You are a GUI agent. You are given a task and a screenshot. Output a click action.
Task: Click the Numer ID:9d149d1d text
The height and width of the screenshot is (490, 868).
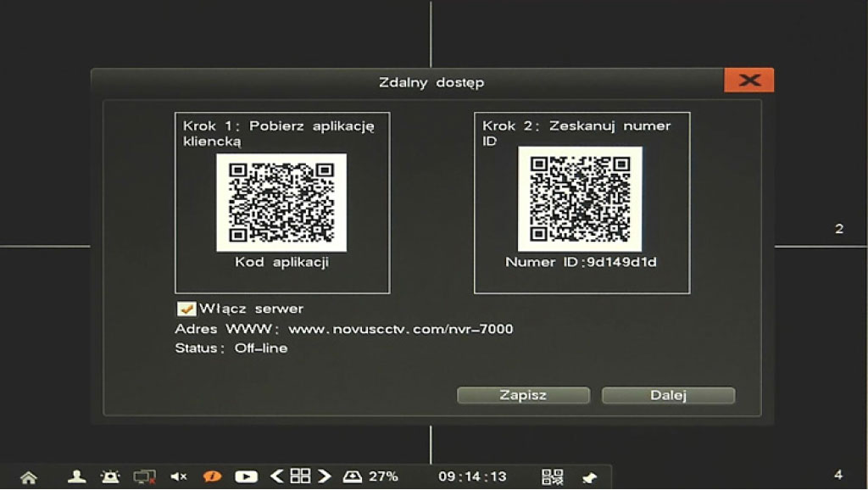581,262
